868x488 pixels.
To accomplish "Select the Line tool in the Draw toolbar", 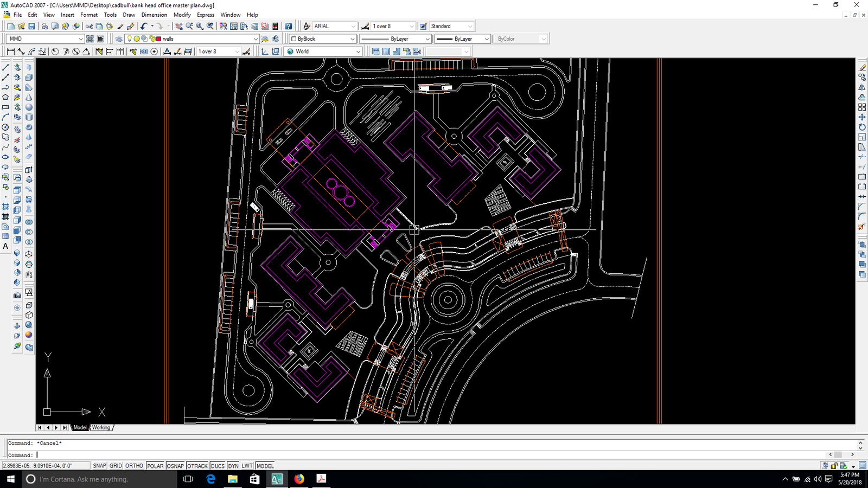I will (x=5, y=67).
